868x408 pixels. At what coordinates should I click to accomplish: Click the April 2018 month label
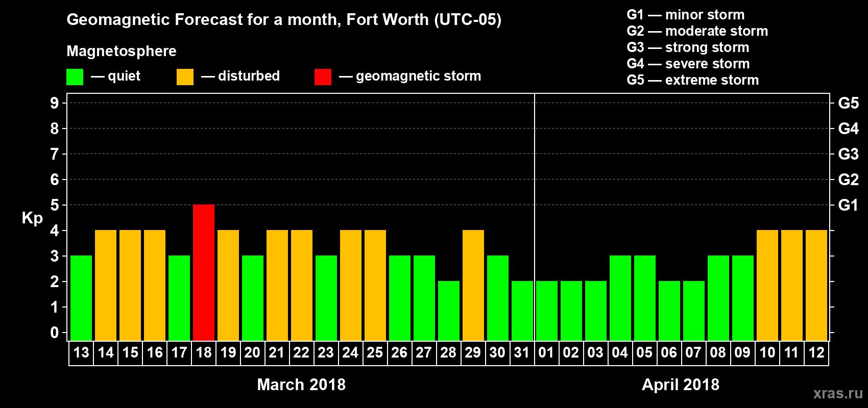coord(681,385)
